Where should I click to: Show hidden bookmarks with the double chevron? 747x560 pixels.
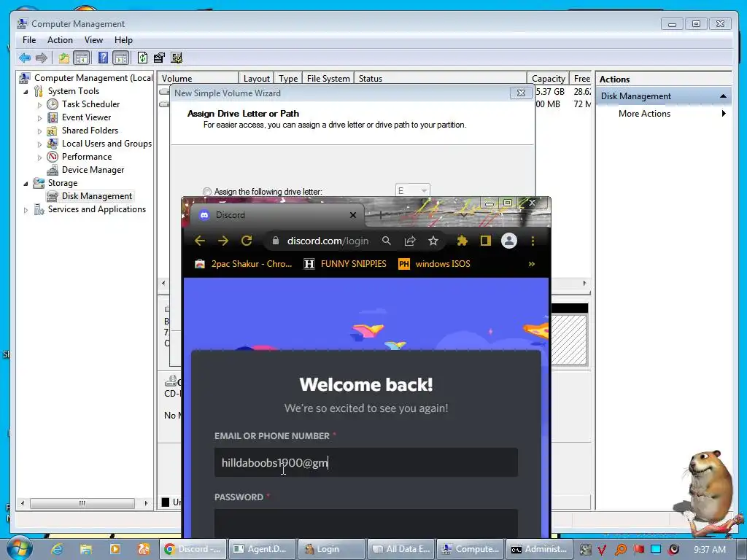tap(531, 264)
